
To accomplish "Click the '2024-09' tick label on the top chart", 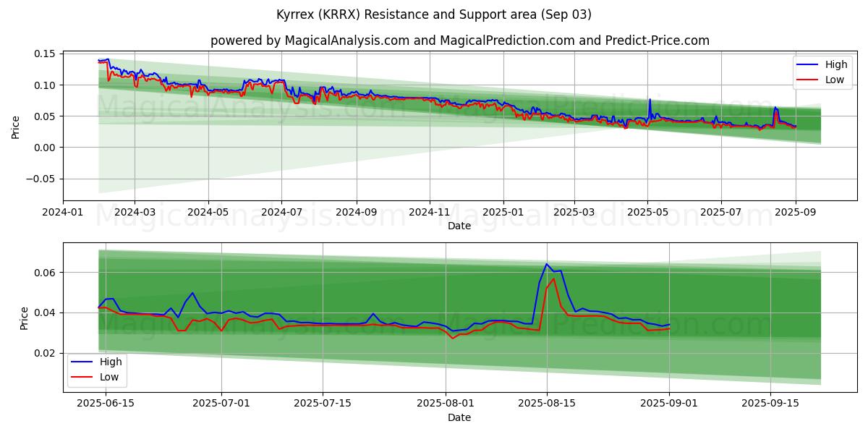I will (x=356, y=212).
